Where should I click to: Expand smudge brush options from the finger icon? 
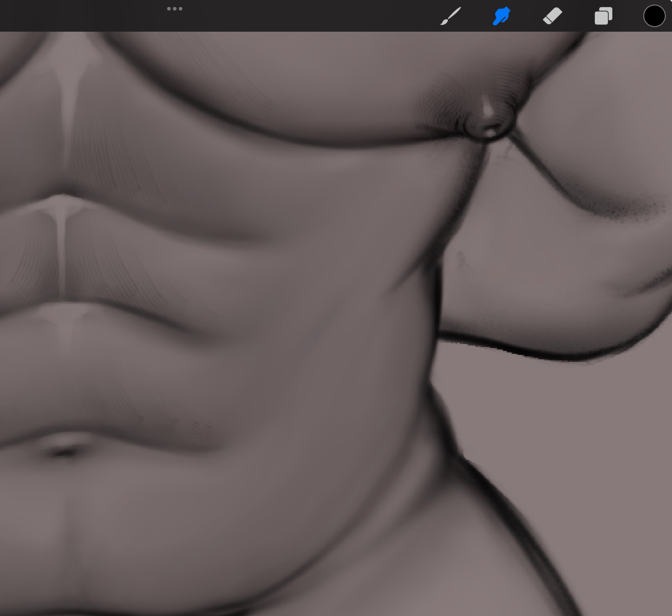(x=501, y=16)
